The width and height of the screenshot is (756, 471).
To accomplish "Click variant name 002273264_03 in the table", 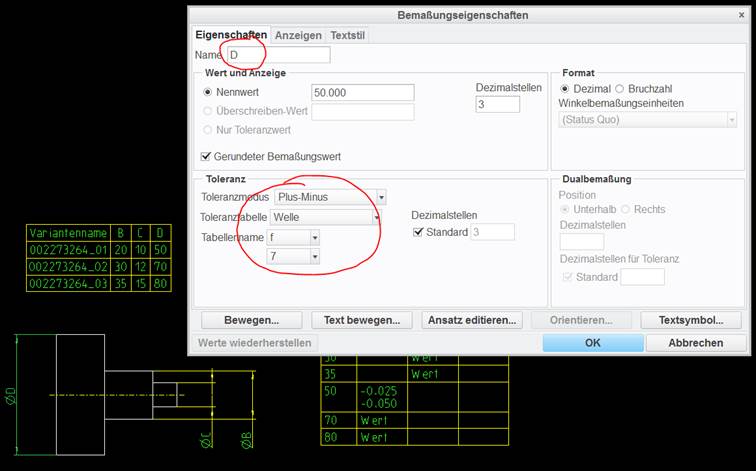I will tap(68, 283).
